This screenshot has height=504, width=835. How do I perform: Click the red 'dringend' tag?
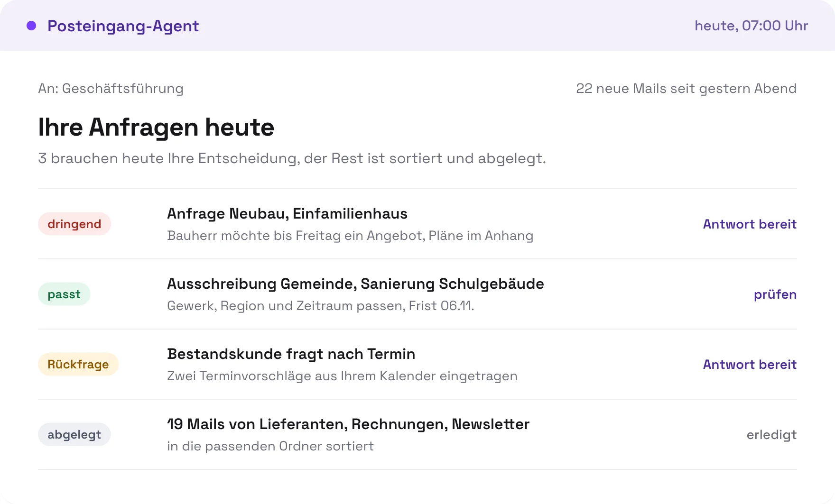tap(74, 224)
